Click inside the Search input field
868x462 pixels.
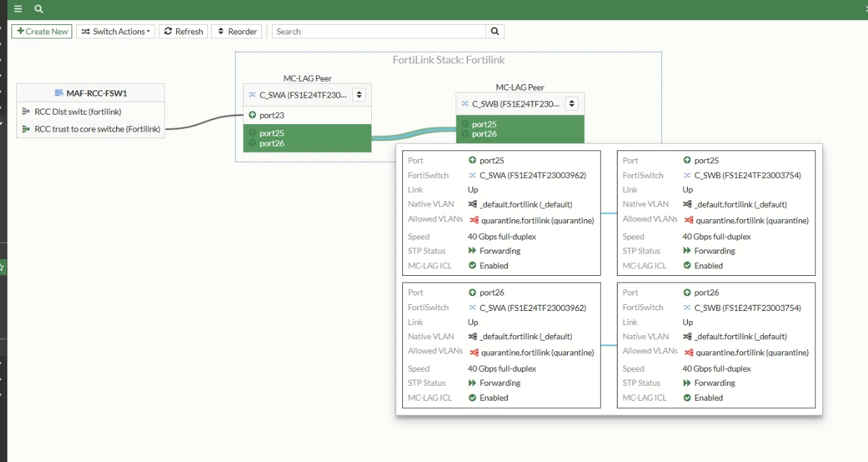point(379,31)
